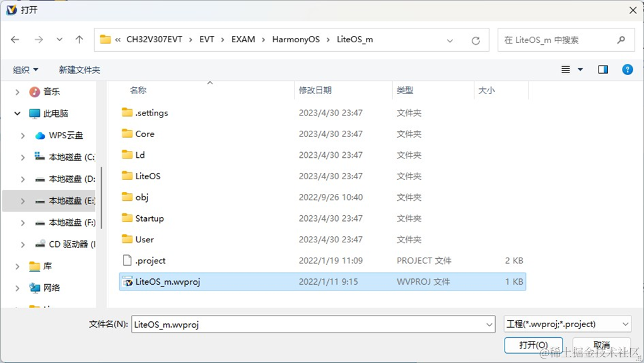644x363 pixels.
Task: Select the LiteOS folder icon
Action: (x=127, y=176)
